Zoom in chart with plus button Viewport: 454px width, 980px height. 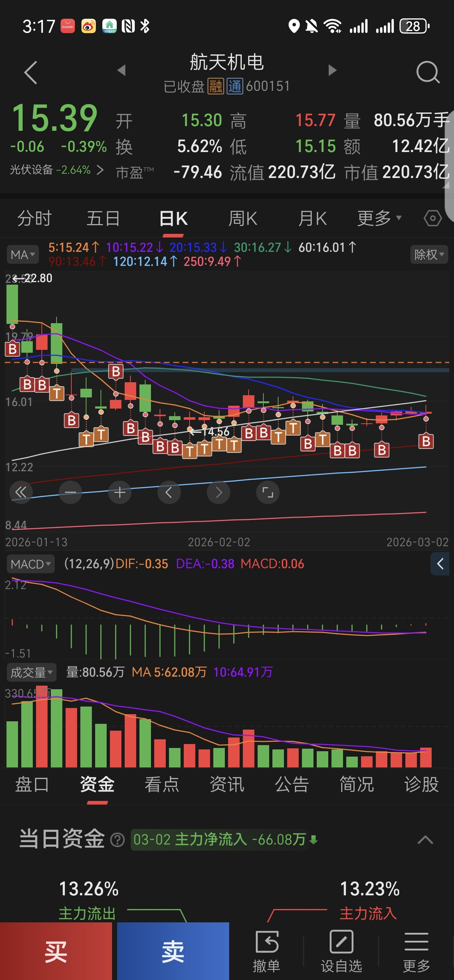point(120,492)
